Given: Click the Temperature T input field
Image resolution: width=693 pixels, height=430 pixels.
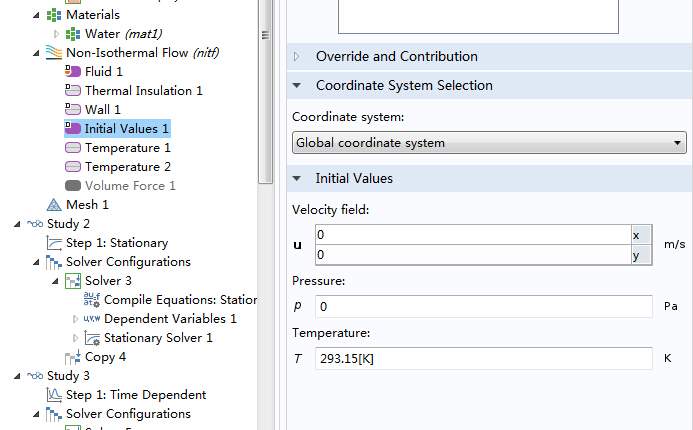Looking at the screenshot, I should (483, 358).
